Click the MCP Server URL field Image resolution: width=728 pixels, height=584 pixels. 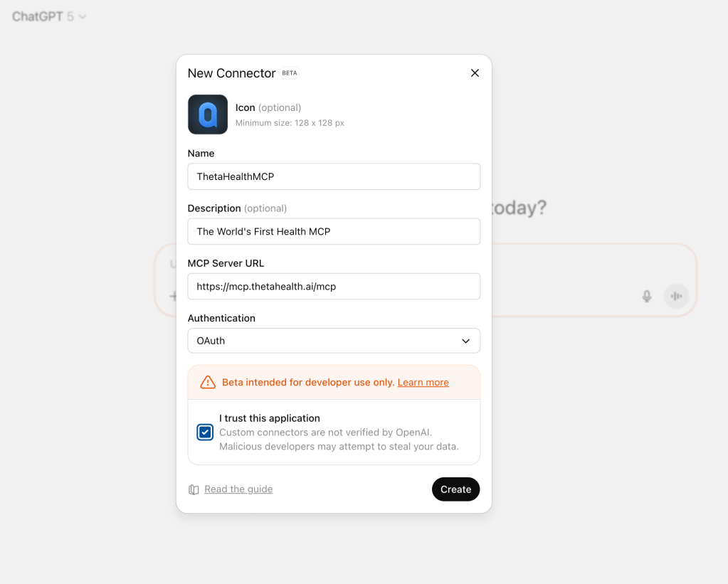click(x=334, y=287)
